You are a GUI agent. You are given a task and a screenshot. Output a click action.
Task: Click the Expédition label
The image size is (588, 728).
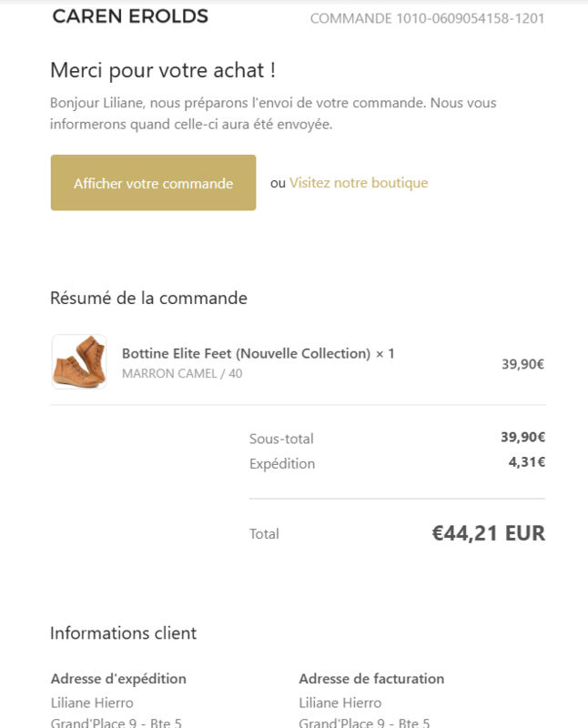click(x=282, y=464)
